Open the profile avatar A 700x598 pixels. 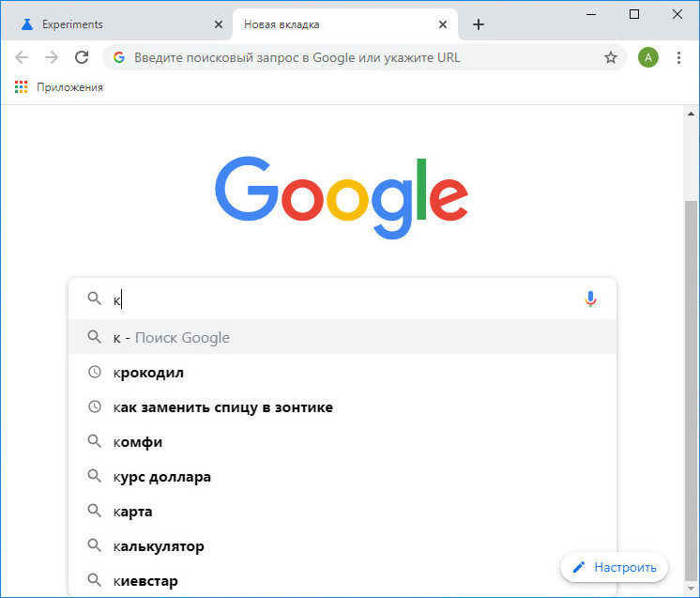tap(647, 57)
